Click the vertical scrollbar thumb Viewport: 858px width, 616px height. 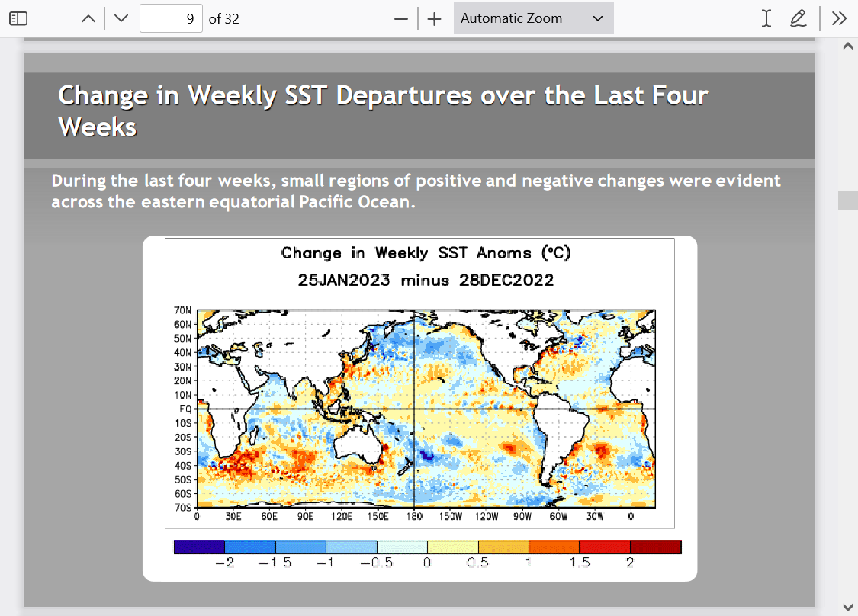(847, 201)
